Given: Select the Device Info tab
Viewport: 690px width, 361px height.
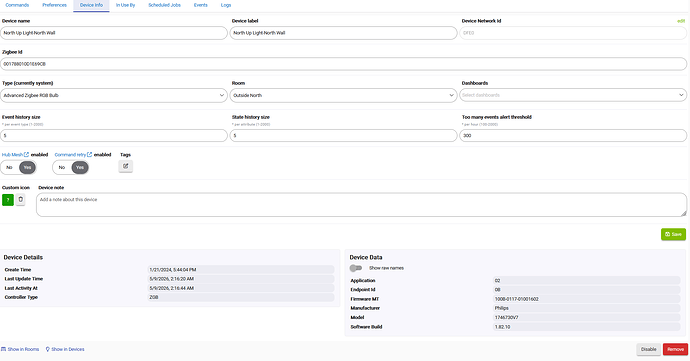Looking at the screenshot, I should coord(91,5).
